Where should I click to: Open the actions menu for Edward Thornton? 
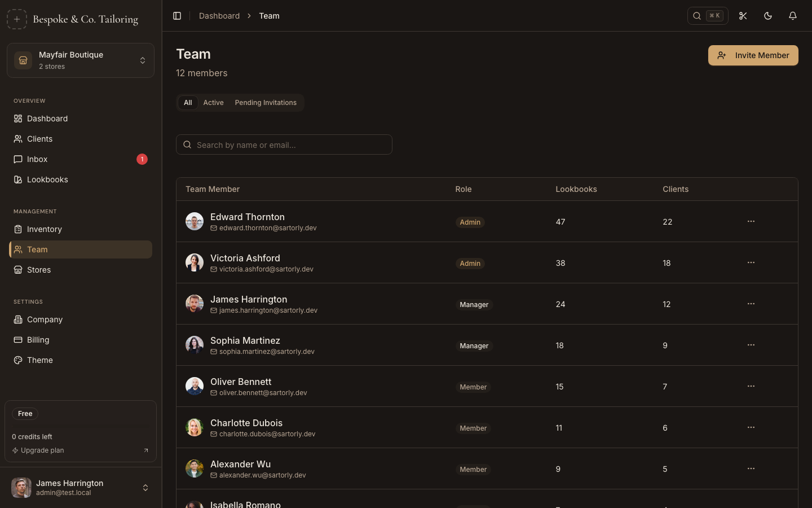(x=751, y=222)
